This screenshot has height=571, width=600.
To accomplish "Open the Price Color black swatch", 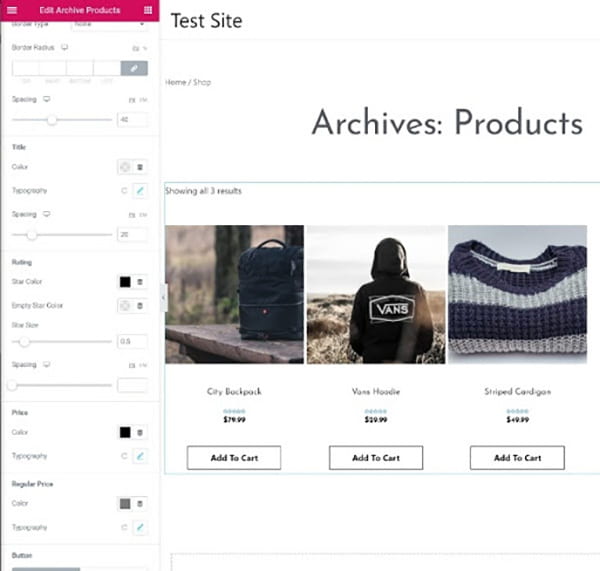I will click(x=125, y=432).
